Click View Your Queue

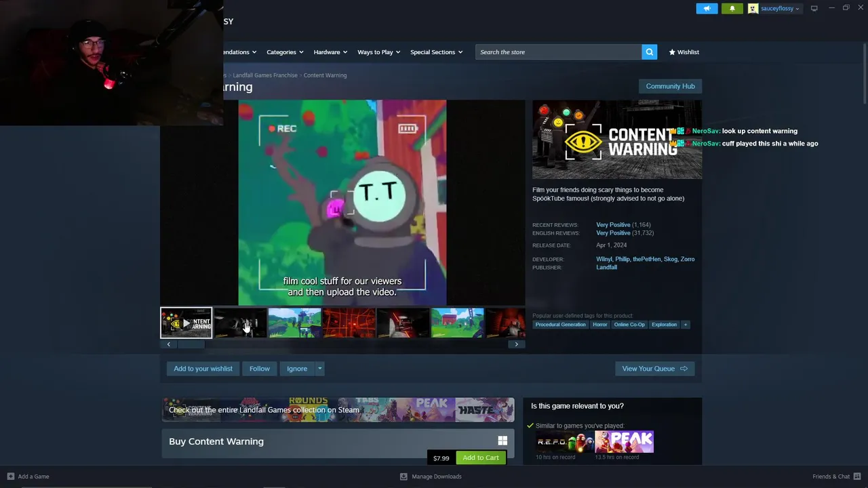click(x=654, y=369)
